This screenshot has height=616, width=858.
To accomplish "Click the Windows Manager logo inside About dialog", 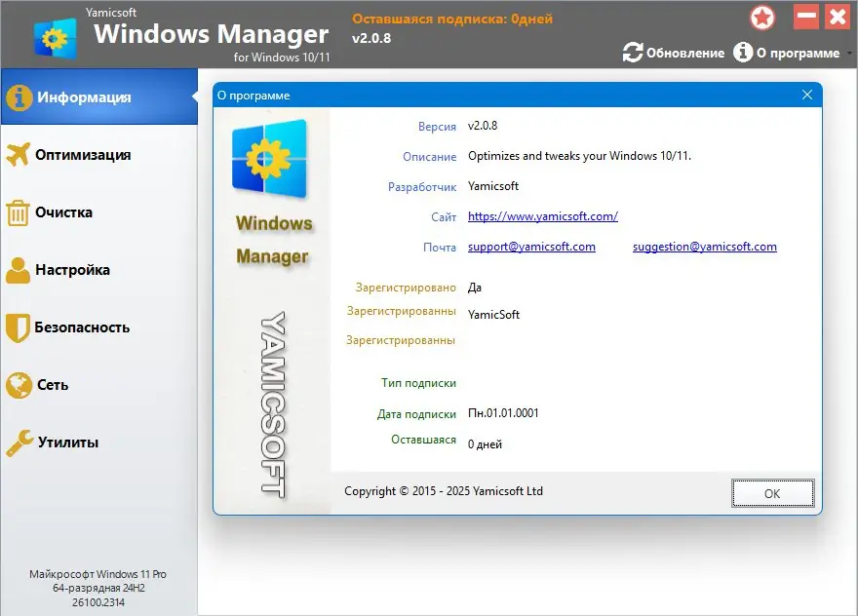I will (270, 159).
